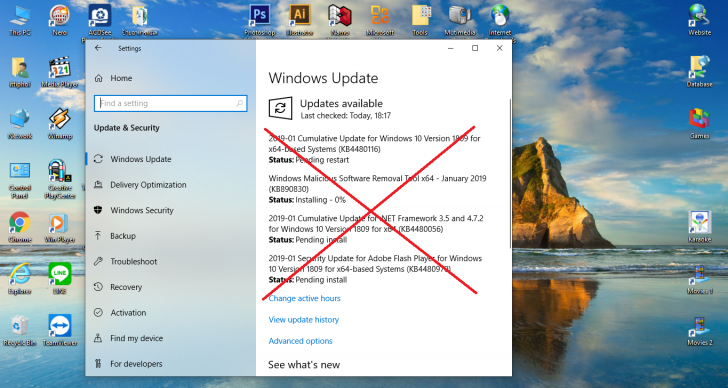Open the user folder desktop icon

coord(20,72)
